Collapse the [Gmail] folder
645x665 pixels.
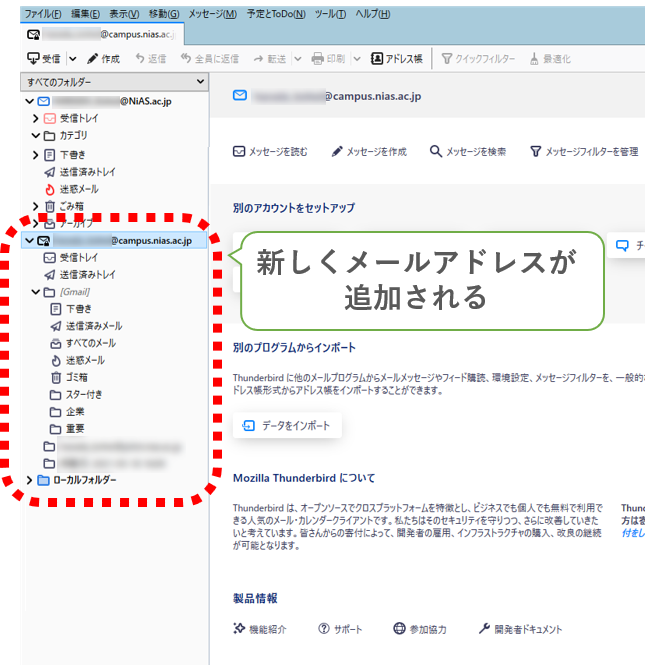point(36,292)
